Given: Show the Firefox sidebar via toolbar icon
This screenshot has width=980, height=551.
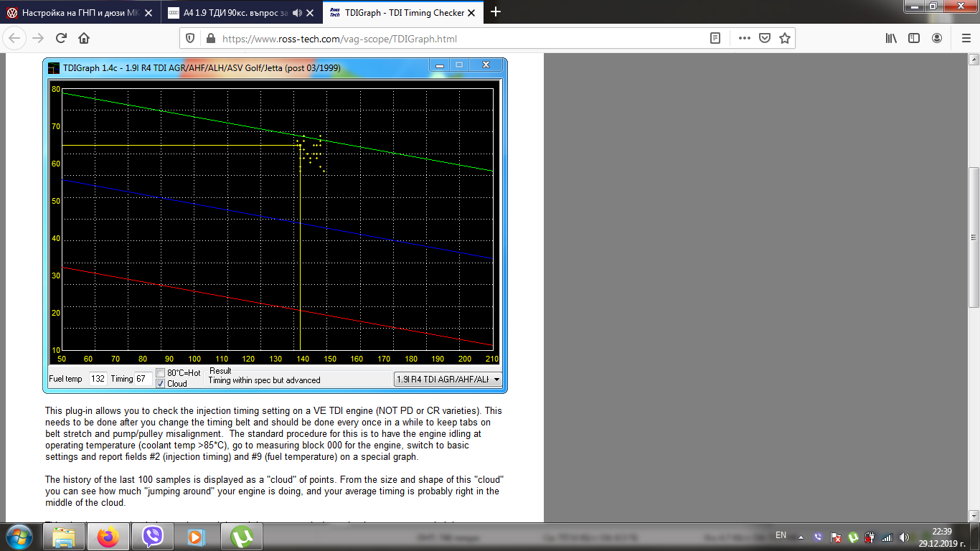Looking at the screenshot, I should [x=914, y=39].
